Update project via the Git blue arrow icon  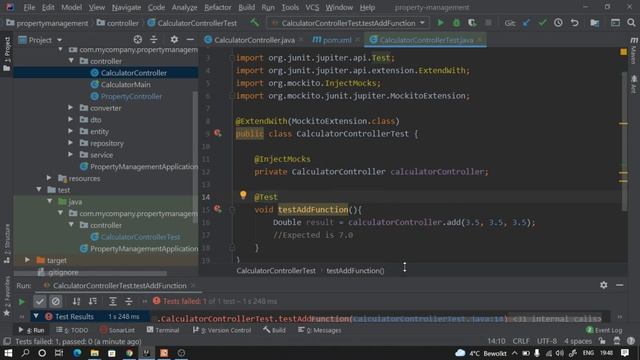527,23
